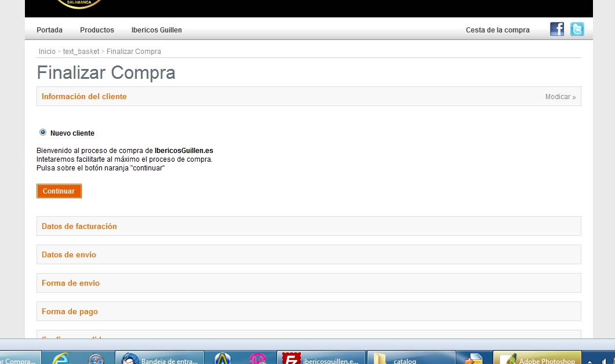The image size is (615, 364).
Task: Open Internet Explorer from the taskbar
Action: (x=61, y=359)
